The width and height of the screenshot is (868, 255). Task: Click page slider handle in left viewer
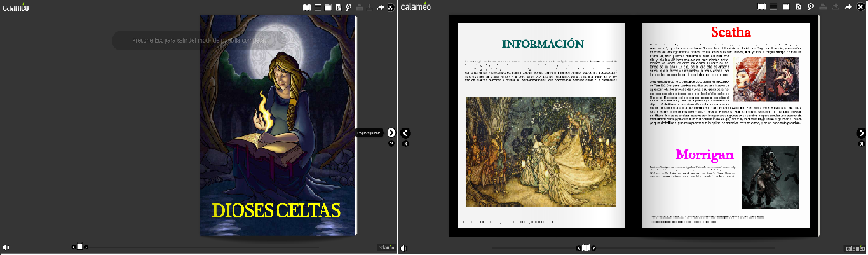tap(80, 247)
